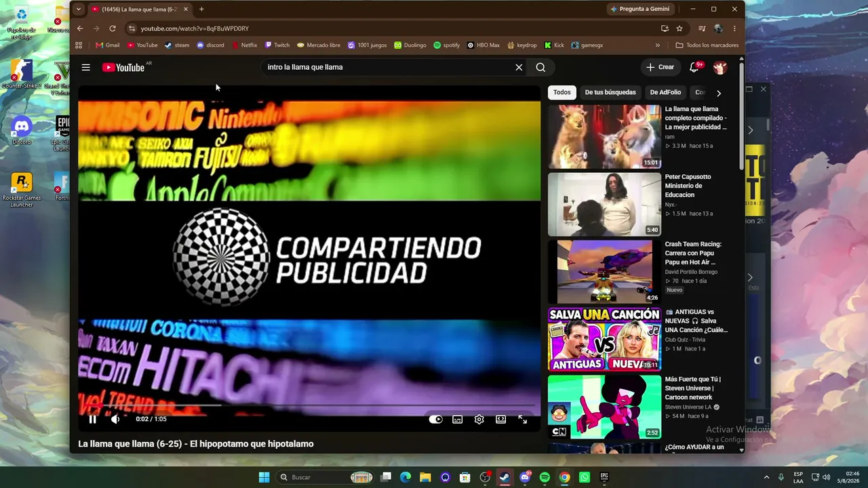The width and height of the screenshot is (868, 488).
Task: Turn on subtitles in the player
Action: 458,419
